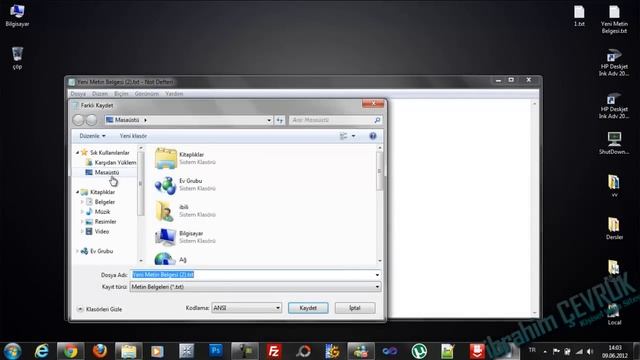This screenshot has height=360, width=640.
Task: Click the clock in the taskbar
Action: click(615, 351)
